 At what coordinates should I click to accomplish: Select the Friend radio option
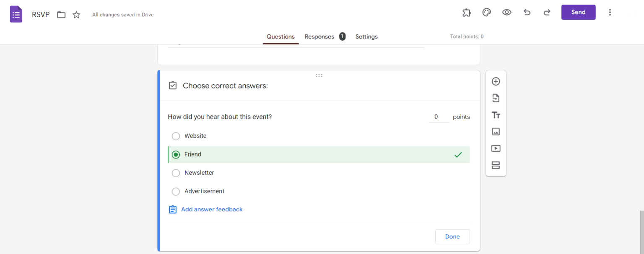coord(176,155)
